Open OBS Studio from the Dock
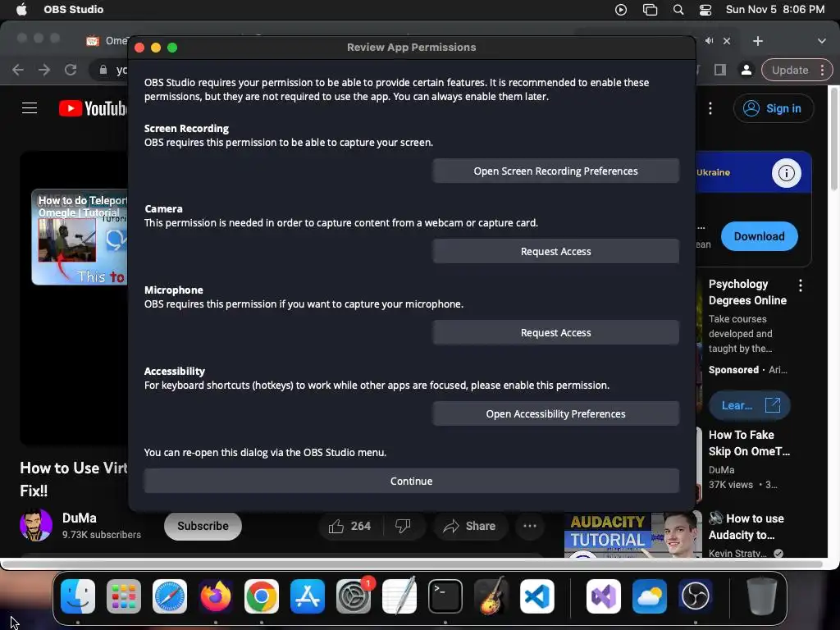The width and height of the screenshot is (840, 630). tap(696, 596)
